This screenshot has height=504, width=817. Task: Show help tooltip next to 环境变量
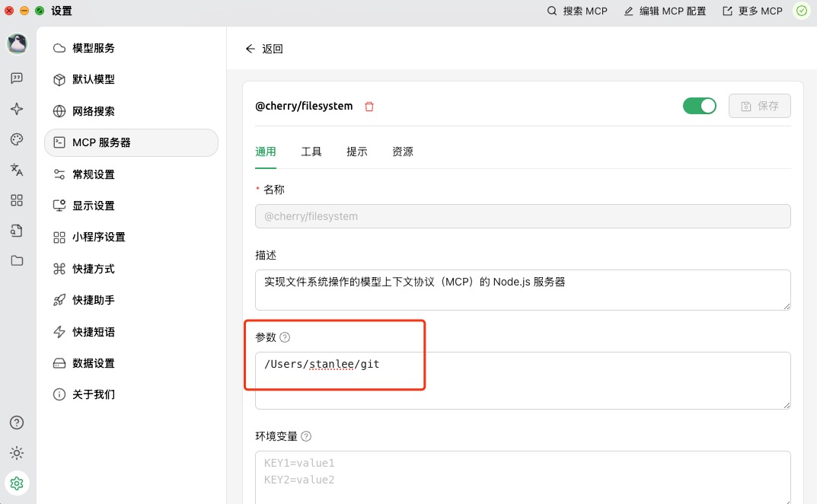tap(306, 436)
